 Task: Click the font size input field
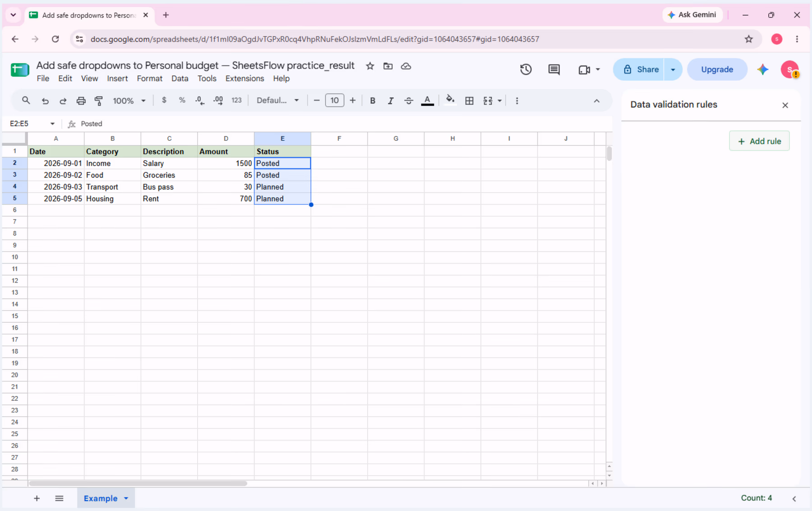[x=334, y=100]
